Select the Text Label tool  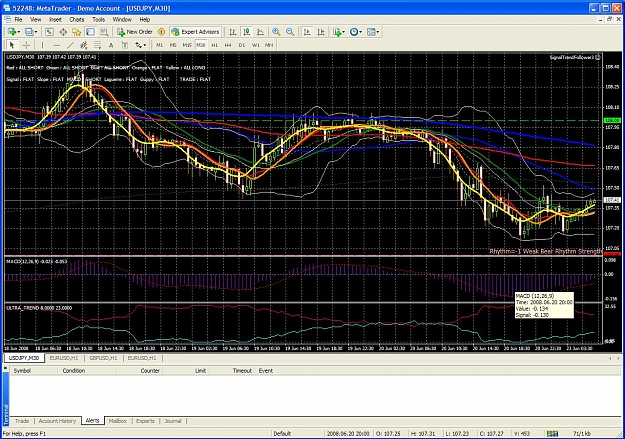pos(125,45)
